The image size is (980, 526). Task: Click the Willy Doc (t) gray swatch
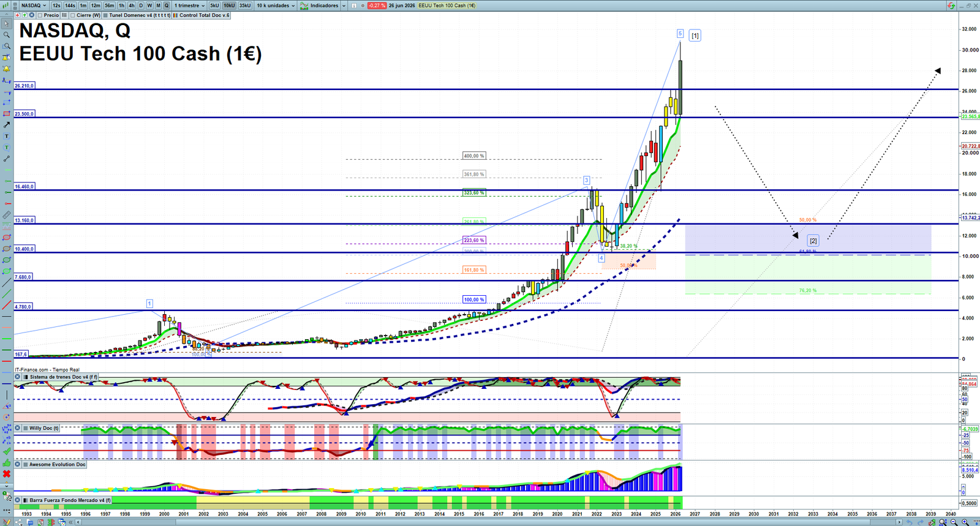pyautogui.click(x=25, y=428)
